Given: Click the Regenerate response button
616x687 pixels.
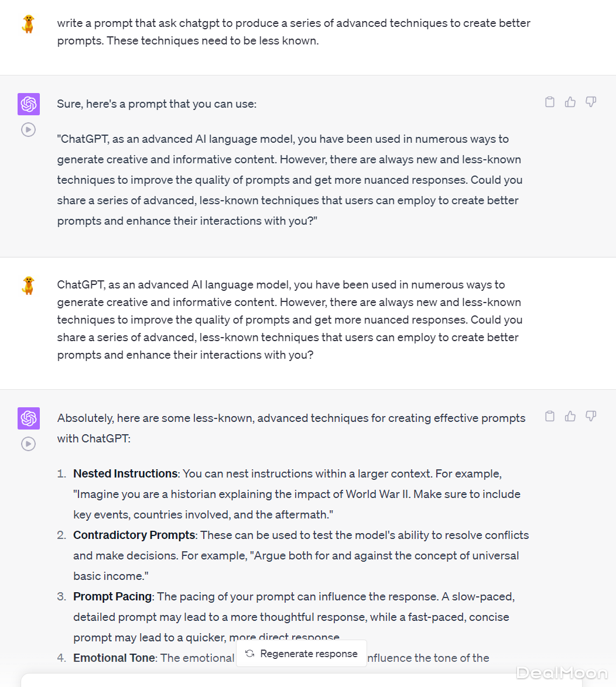Looking at the screenshot, I should point(302,654).
